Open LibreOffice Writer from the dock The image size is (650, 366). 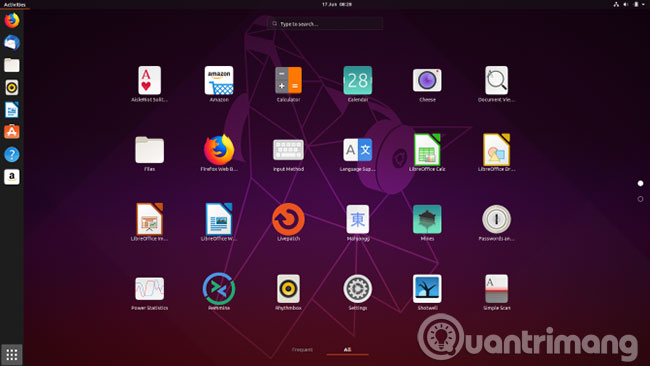click(12, 110)
